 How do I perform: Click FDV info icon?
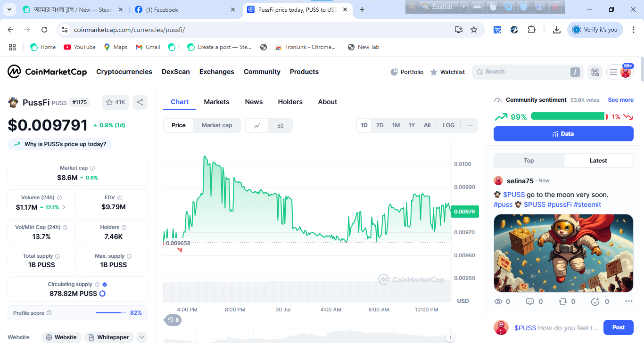pos(120,198)
